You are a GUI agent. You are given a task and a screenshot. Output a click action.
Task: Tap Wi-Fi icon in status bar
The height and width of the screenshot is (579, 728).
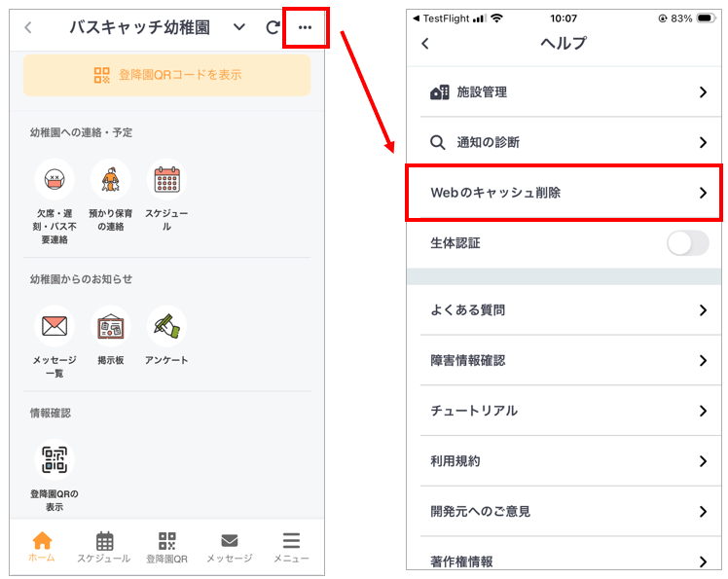496,18
